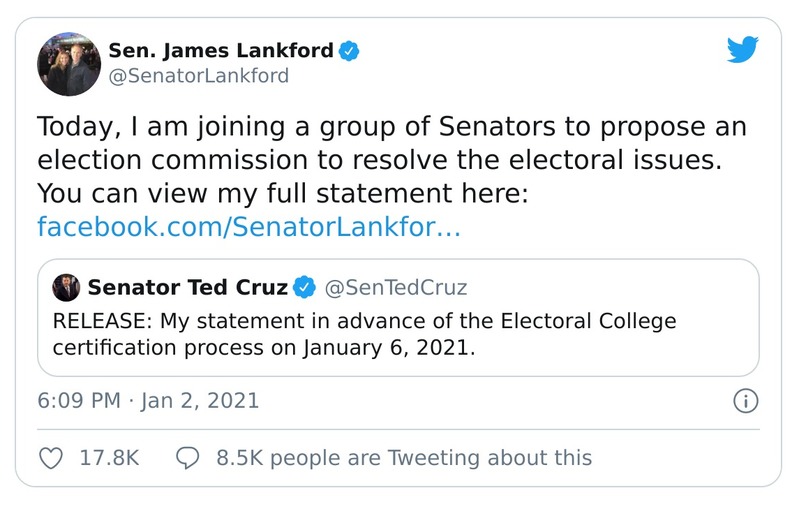Screen dimensions: 799x509
Task: Click the heart like icon
Action: (x=50, y=458)
